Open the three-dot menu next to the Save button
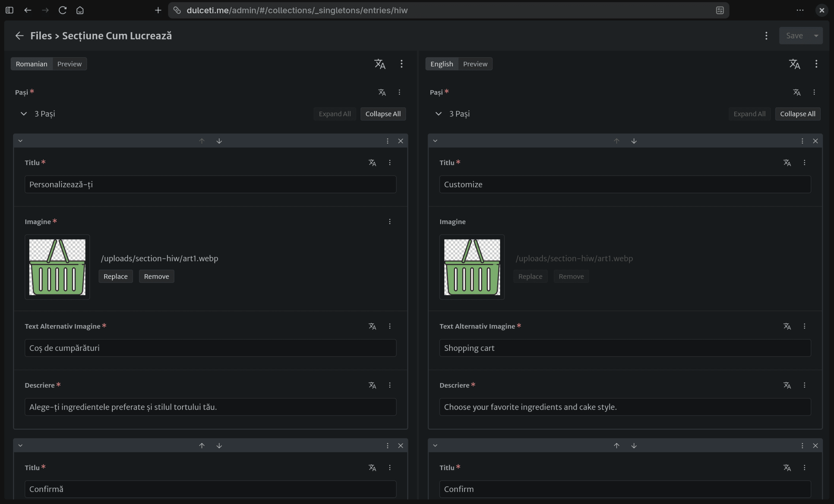834x504 pixels. click(766, 36)
